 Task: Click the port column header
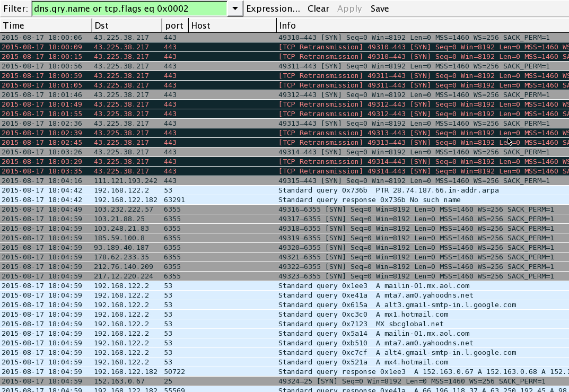click(174, 25)
